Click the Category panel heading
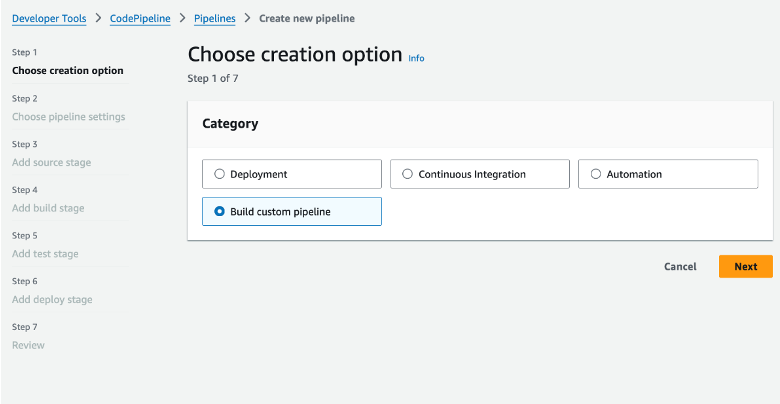The height and width of the screenshot is (404, 780). (x=230, y=124)
